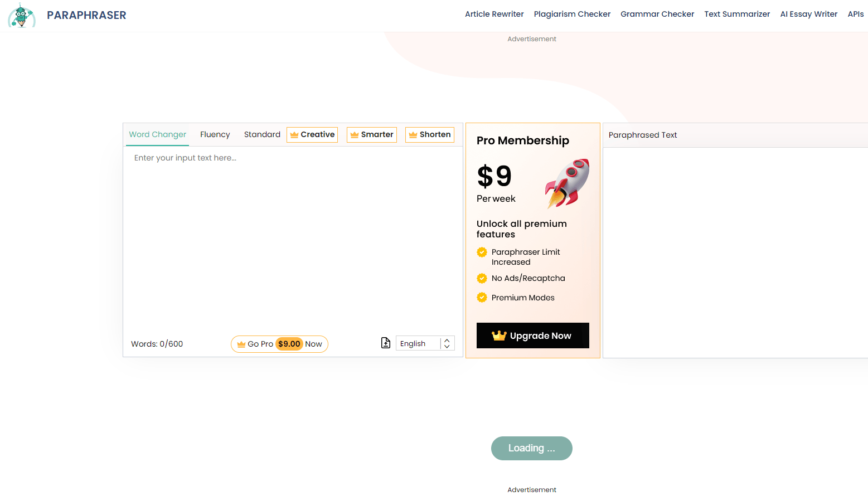Viewport: 868px width, 496px height.
Task: Select the Word Changer tab
Action: pos(157,134)
